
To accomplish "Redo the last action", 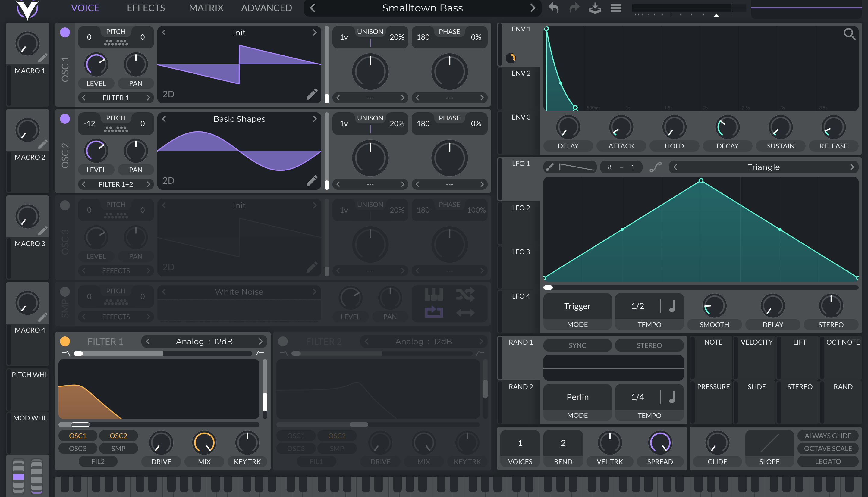I will pos(574,8).
